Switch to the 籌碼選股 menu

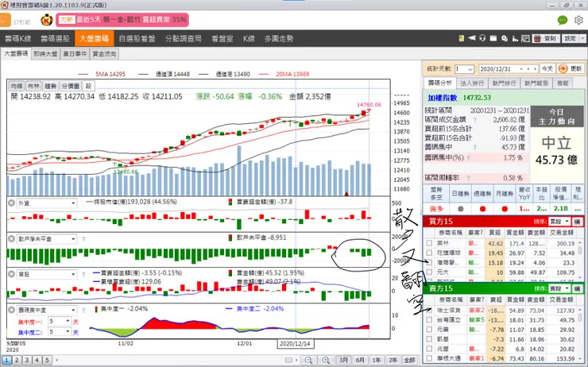(x=55, y=38)
